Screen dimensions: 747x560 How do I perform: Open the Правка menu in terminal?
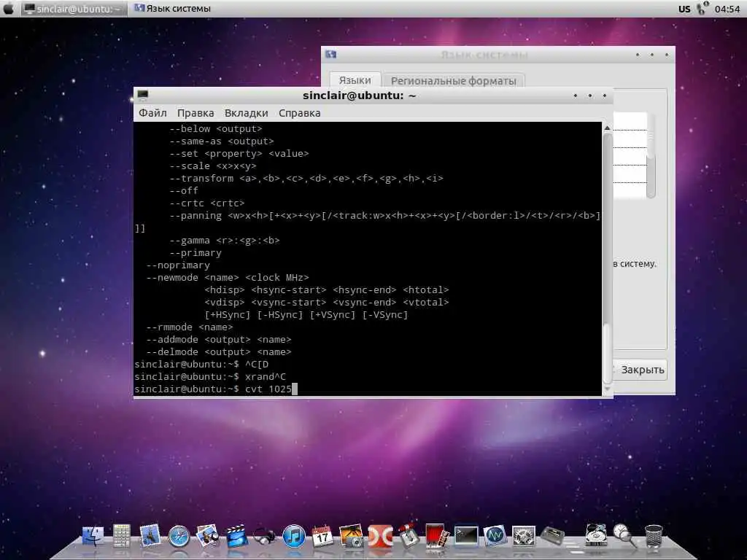click(x=196, y=113)
